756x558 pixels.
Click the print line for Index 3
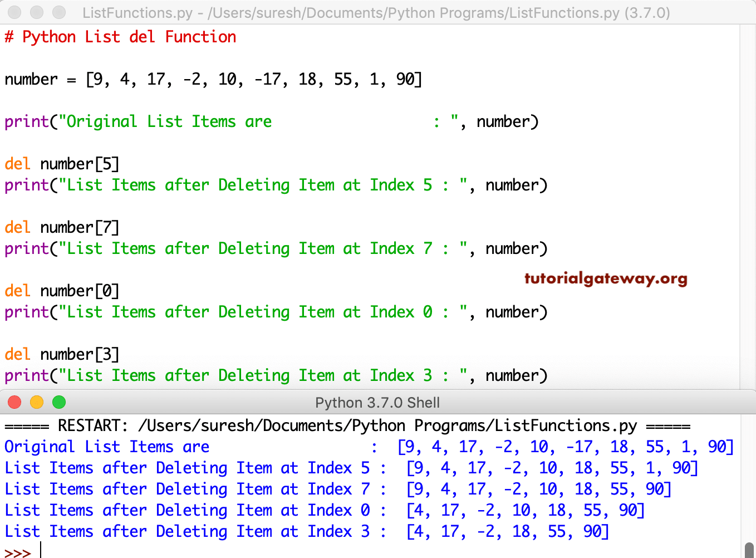tap(276, 375)
